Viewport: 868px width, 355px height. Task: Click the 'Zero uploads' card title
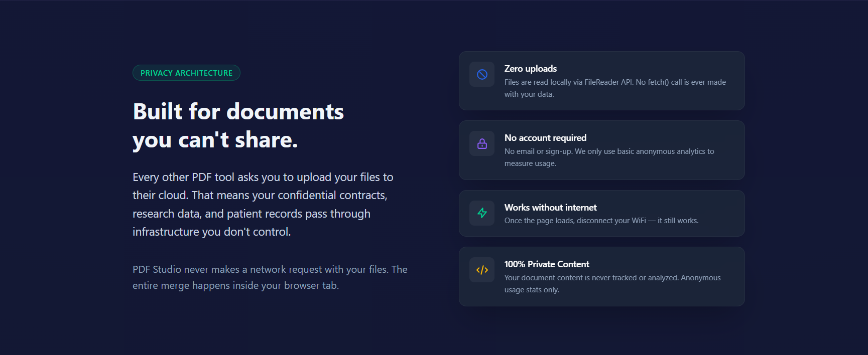tap(530, 69)
